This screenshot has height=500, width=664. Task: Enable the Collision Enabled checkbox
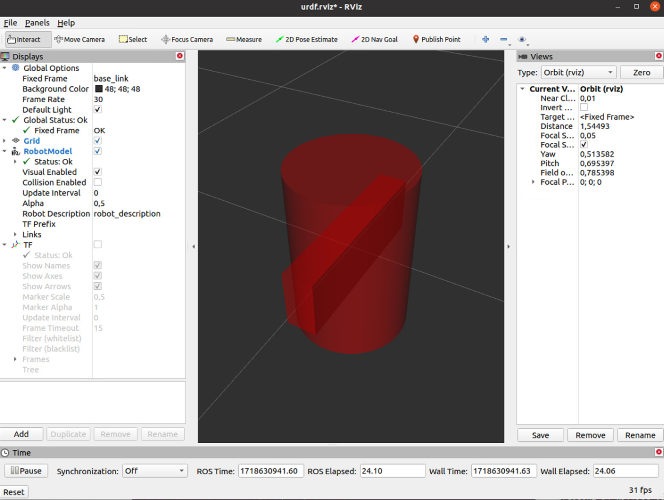pos(98,182)
